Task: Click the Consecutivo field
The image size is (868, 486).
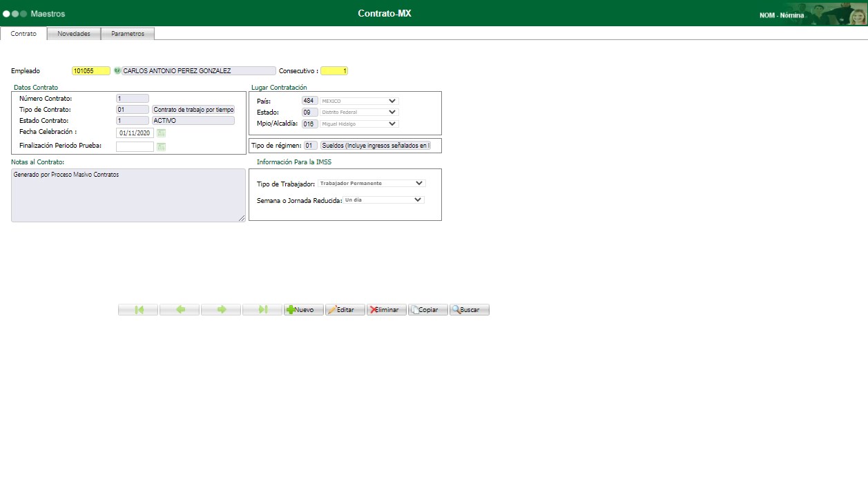Action: 334,70
